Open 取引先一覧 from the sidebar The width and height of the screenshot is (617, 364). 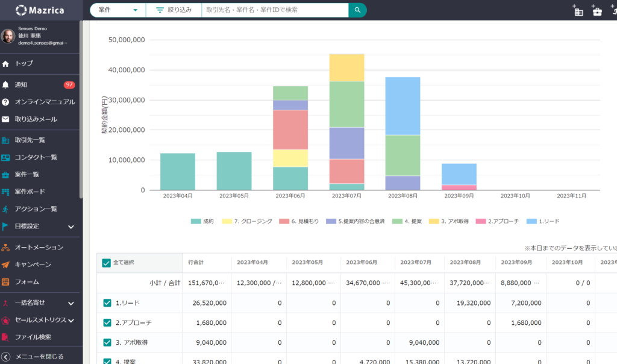[x=30, y=140]
